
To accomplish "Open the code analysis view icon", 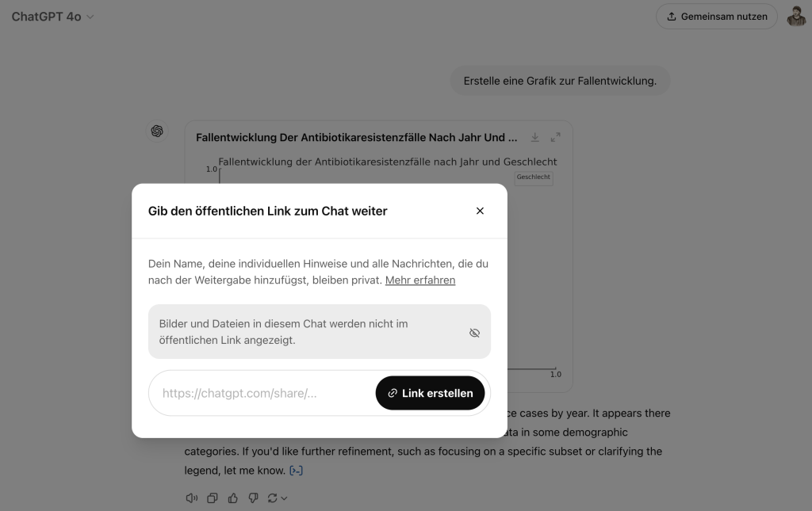I will (296, 470).
